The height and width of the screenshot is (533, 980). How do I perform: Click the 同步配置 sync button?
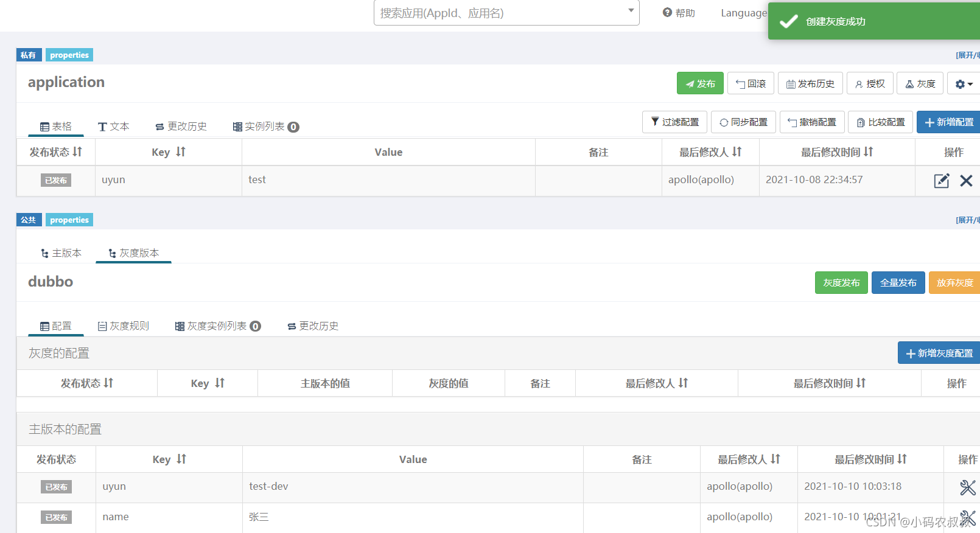743,122
